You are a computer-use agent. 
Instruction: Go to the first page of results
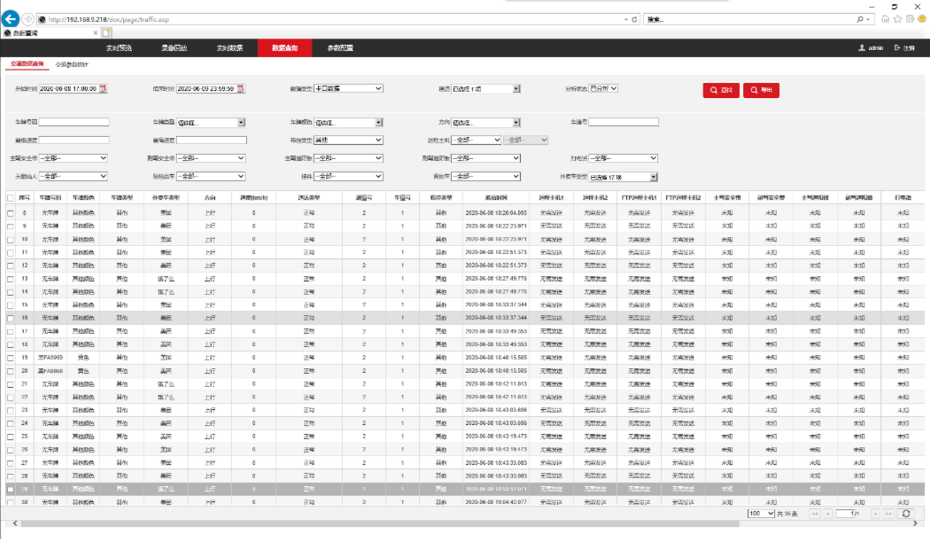click(x=815, y=513)
